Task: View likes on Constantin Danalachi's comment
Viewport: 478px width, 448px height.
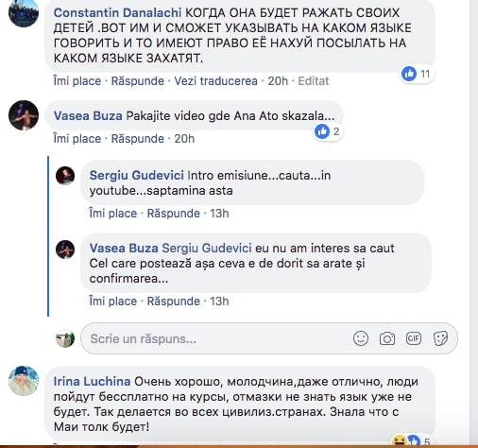Action: click(417, 74)
